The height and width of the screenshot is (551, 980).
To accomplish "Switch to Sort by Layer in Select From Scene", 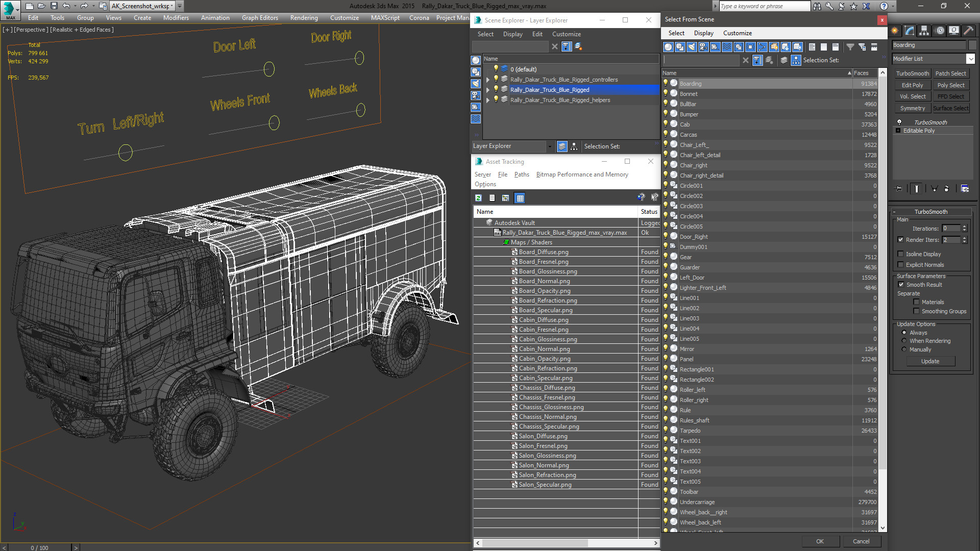I will click(784, 60).
